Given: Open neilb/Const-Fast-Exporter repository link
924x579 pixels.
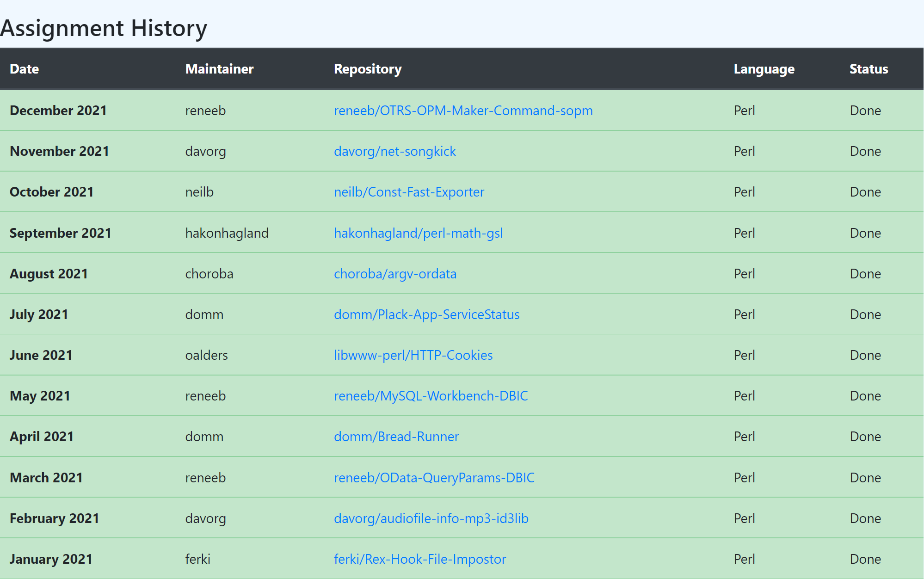Looking at the screenshot, I should [x=409, y=192].
